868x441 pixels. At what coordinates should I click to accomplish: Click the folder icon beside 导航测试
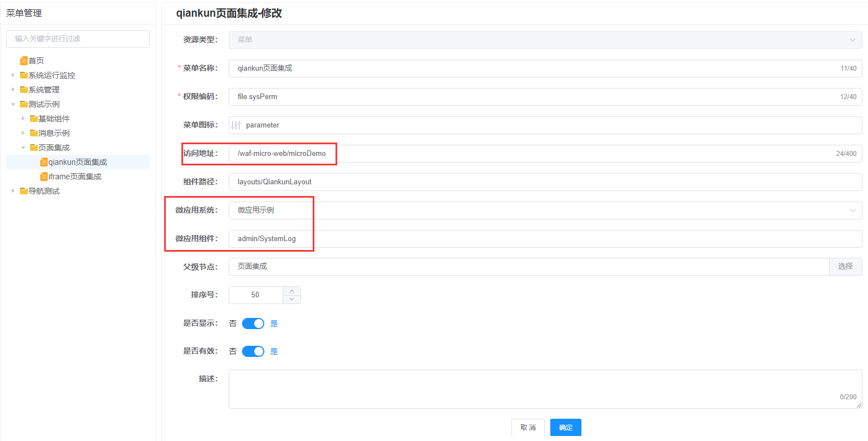click(x=24, y=191)
